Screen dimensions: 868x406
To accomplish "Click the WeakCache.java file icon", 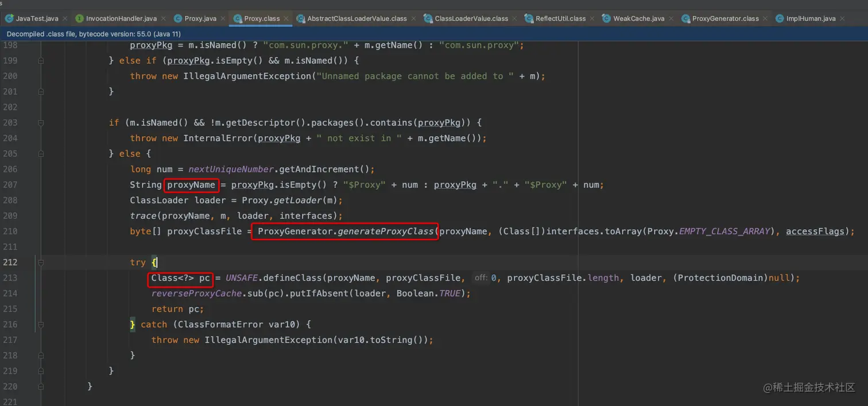I will [x=607, y=18].
